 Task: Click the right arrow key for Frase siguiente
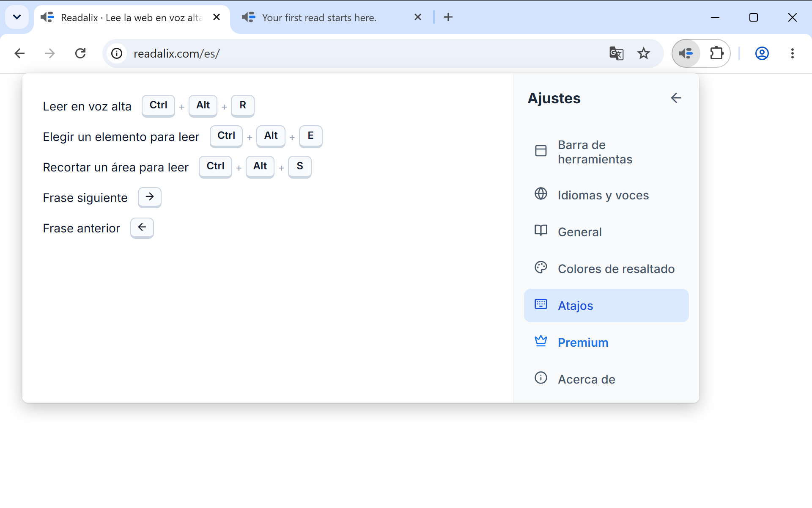(x=150, y=197)
